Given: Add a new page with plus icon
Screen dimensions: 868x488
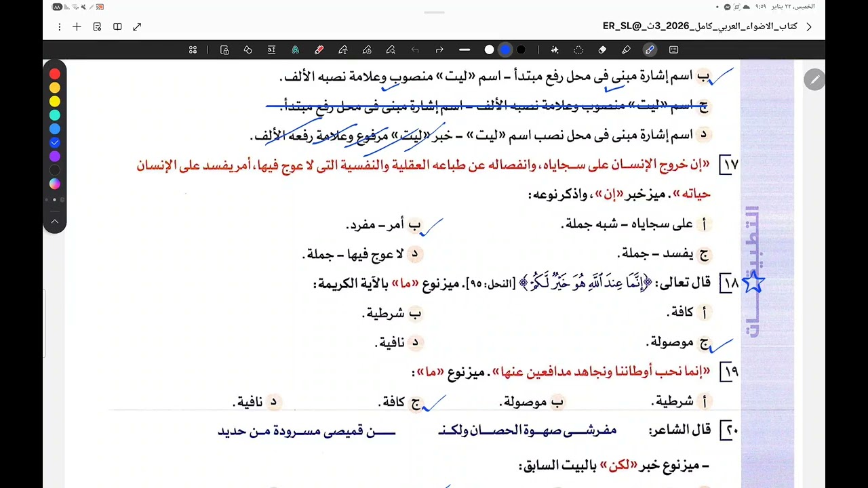Looking at the screenshot, I should (77, 27).
